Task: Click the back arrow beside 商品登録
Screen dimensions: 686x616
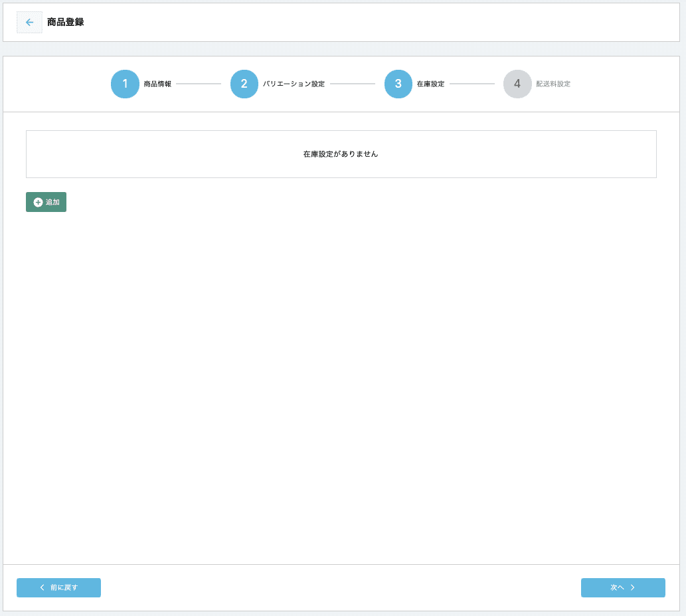Action: tap(29, 23)
